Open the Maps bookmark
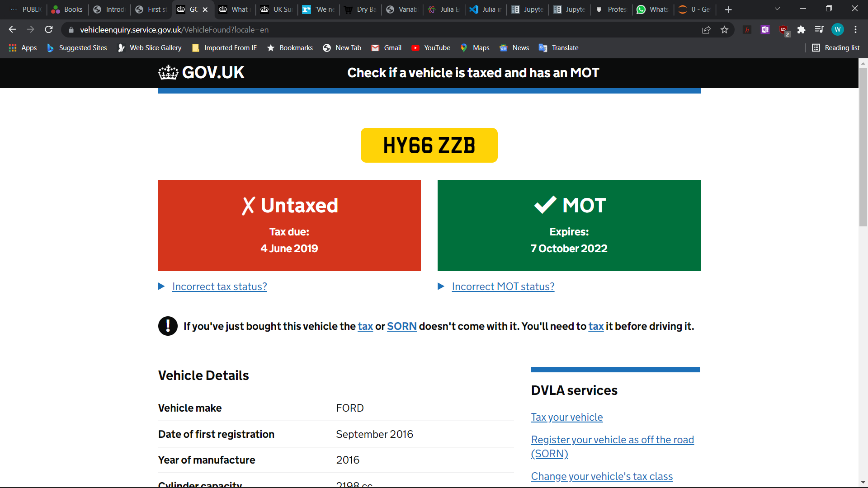The height and width of the screenshot is (488, 868). coord(475,48)
